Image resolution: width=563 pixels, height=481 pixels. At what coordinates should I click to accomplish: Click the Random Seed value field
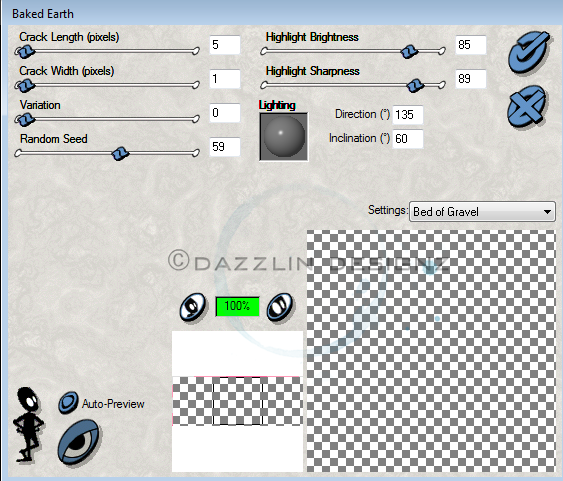pos(225,147)
